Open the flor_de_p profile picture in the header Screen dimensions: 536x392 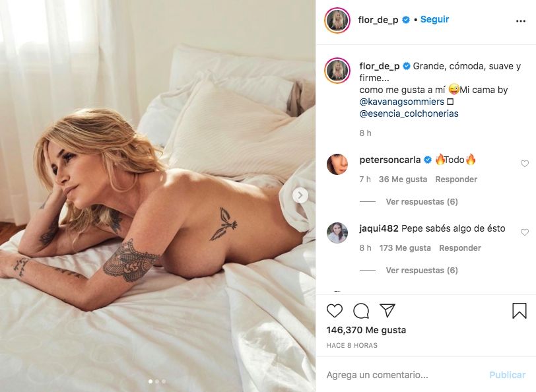(x=337, y=20)
